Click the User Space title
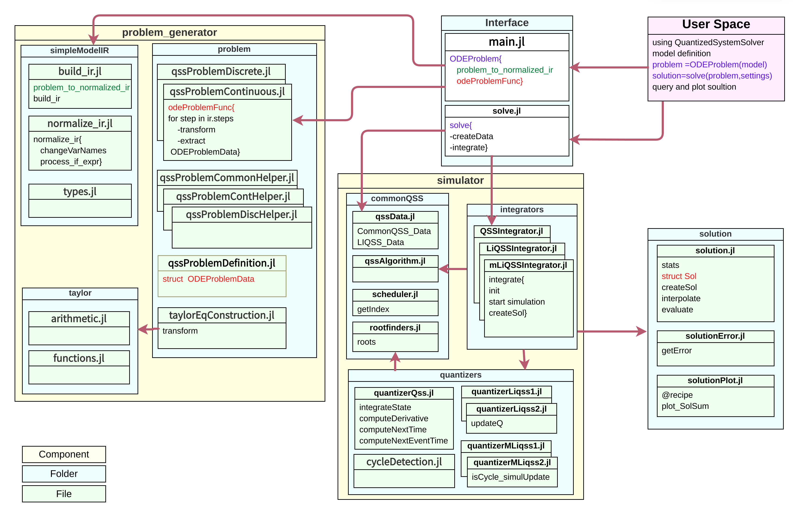 [716, 24]
